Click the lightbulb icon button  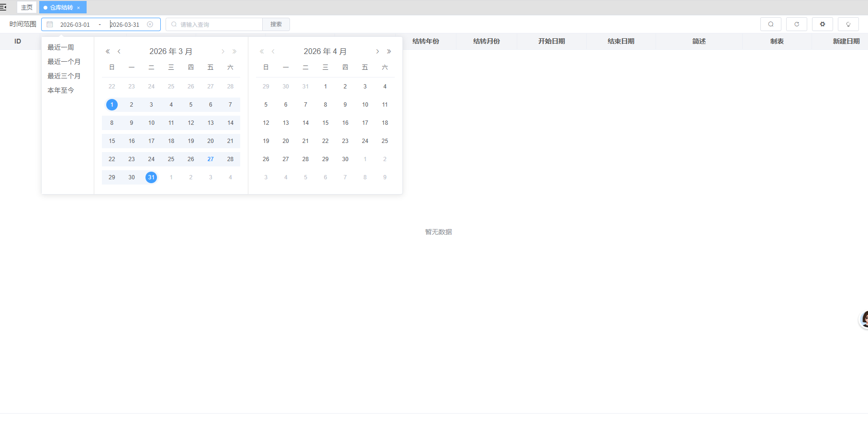tap(848, 24)
